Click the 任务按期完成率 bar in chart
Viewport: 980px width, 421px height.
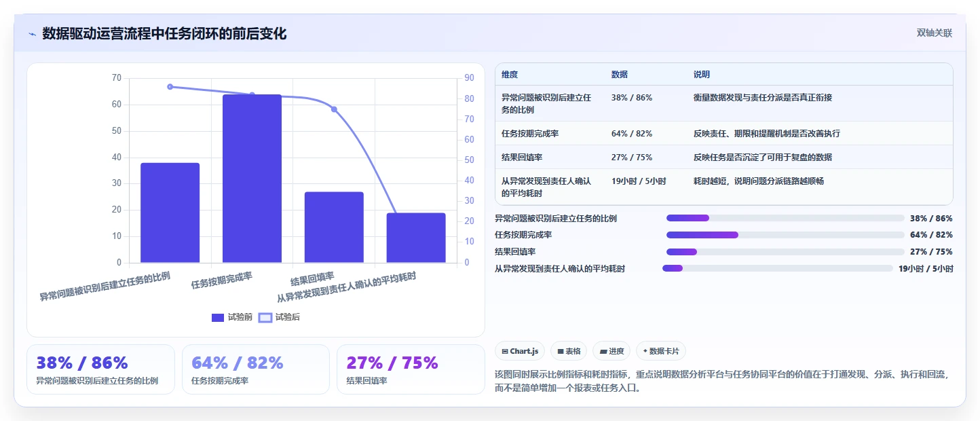click(252, 179)
